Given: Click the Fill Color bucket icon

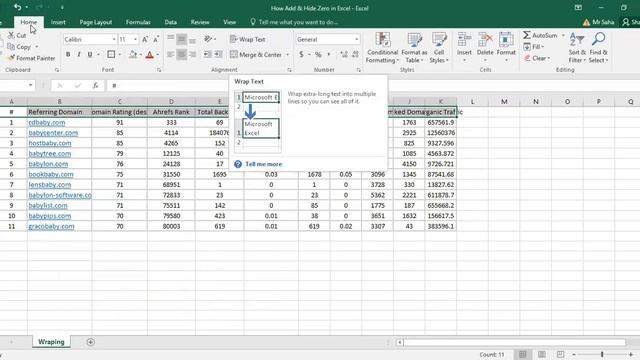Looking at the screenshot, I should (133, 54).
